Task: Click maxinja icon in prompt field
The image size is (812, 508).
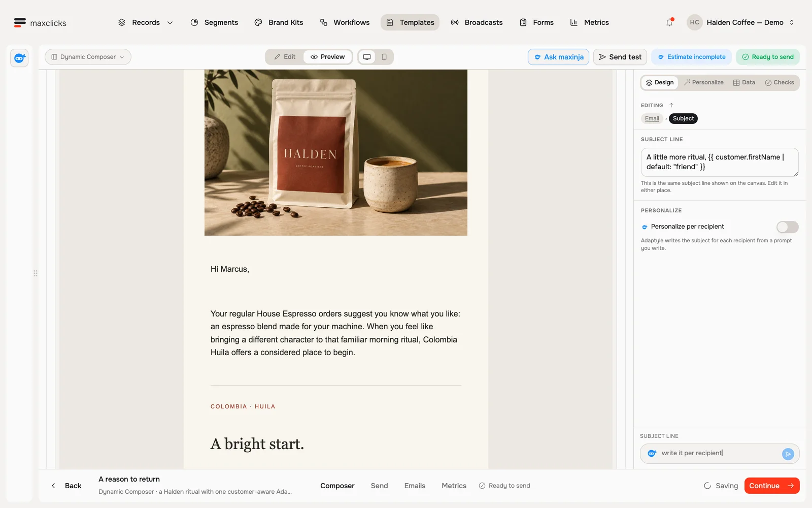Action: click(x=652, y=453)
